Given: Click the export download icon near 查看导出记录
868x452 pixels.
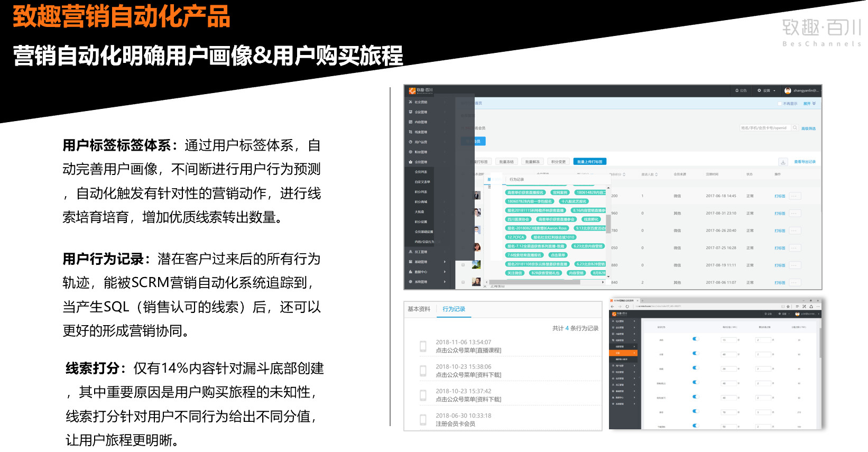Looking at the screenshot, I should tap(783, 162).
